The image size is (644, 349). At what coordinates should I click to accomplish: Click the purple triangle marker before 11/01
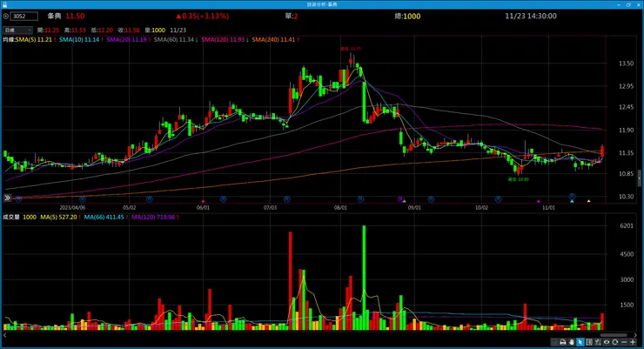539,201
